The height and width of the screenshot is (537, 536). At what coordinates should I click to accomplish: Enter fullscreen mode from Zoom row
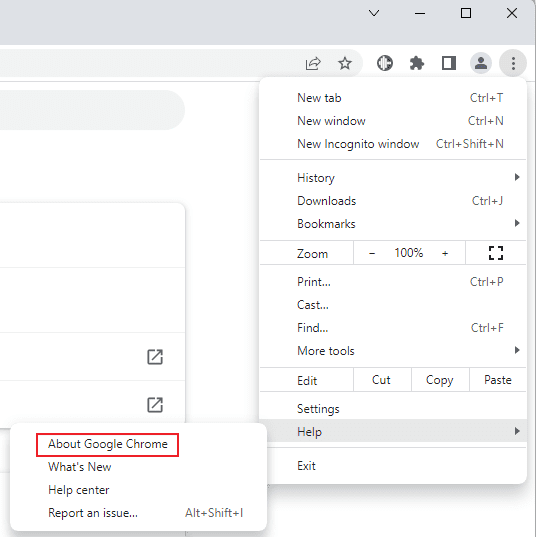496,253
